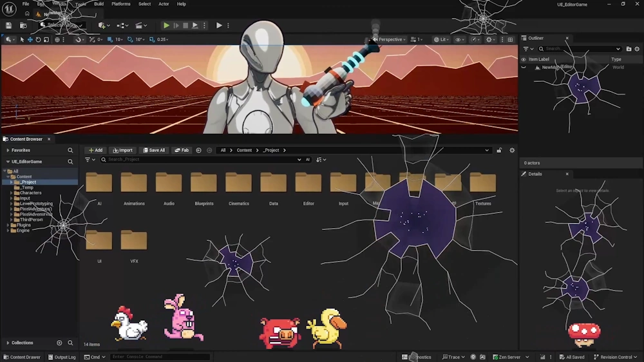Open the Help menu

181,4
